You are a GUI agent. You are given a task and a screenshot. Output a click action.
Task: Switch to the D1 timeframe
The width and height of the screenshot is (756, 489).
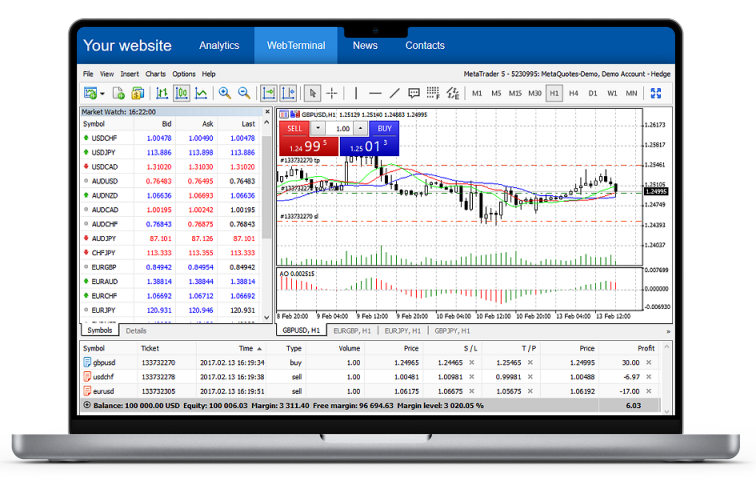pyautogui.click(x=593, y=94)
